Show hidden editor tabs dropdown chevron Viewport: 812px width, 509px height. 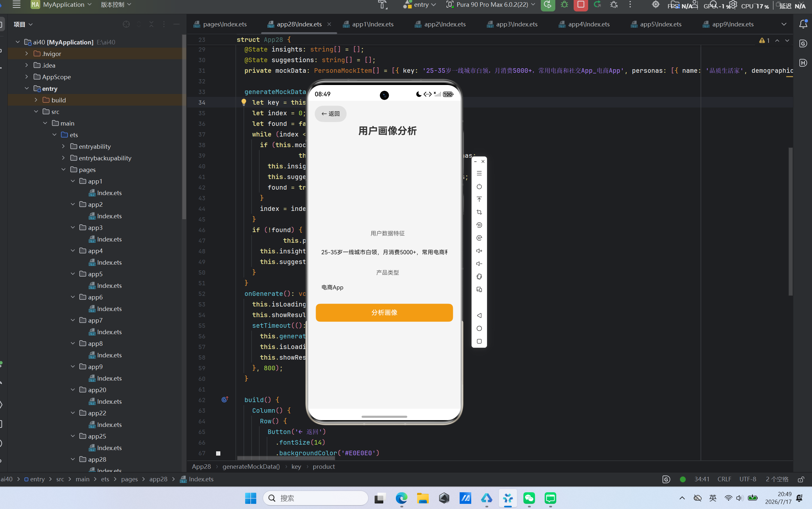(x=784, y=24)
